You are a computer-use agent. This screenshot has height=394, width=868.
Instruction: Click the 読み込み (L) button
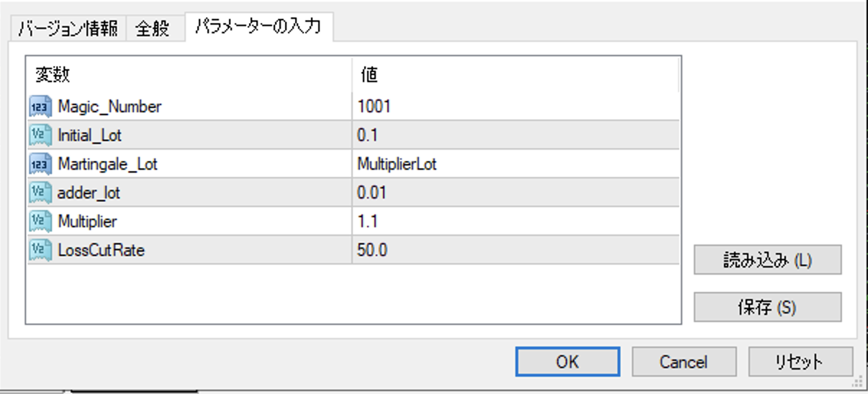767,260
